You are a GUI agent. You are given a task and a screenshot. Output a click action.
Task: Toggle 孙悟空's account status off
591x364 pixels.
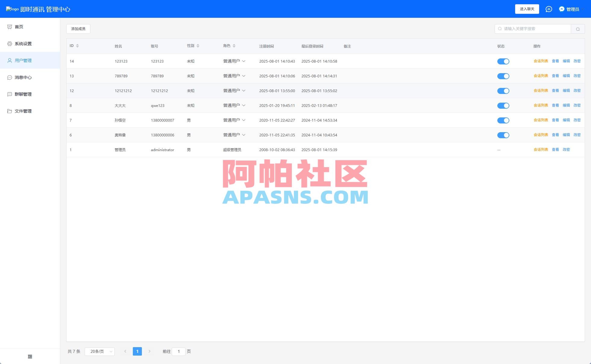503,120
